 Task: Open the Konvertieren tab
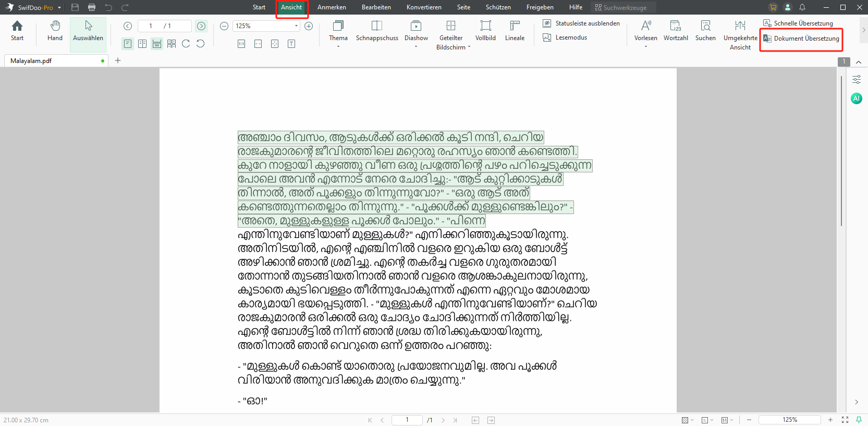(424, 7)
